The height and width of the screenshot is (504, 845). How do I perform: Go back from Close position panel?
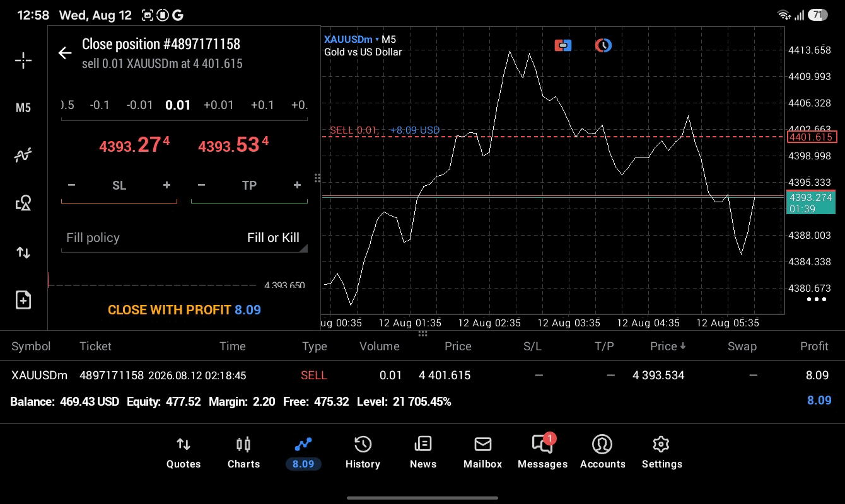coord(65,53)
